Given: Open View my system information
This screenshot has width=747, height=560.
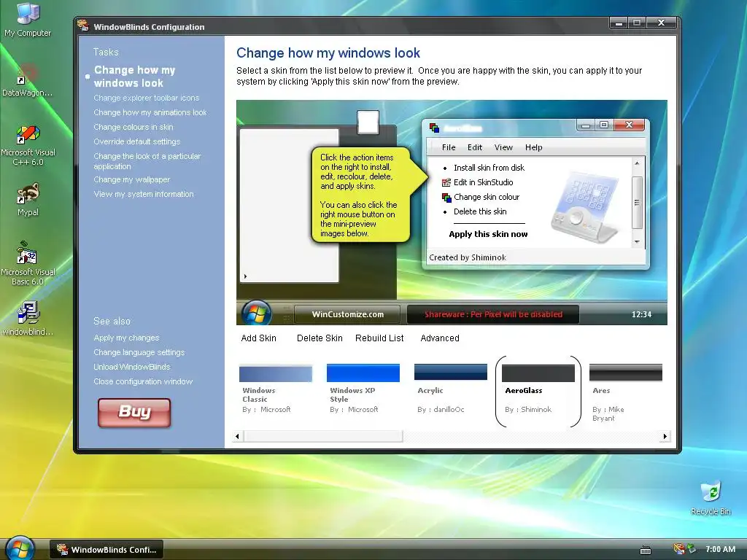Looking at the screenshot, I should [144, 194].
